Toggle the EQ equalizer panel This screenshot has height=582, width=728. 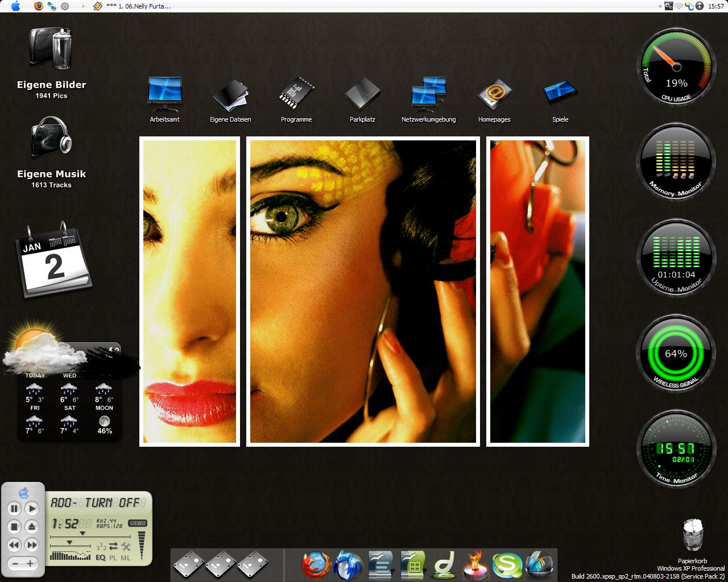tap(101, 558)
